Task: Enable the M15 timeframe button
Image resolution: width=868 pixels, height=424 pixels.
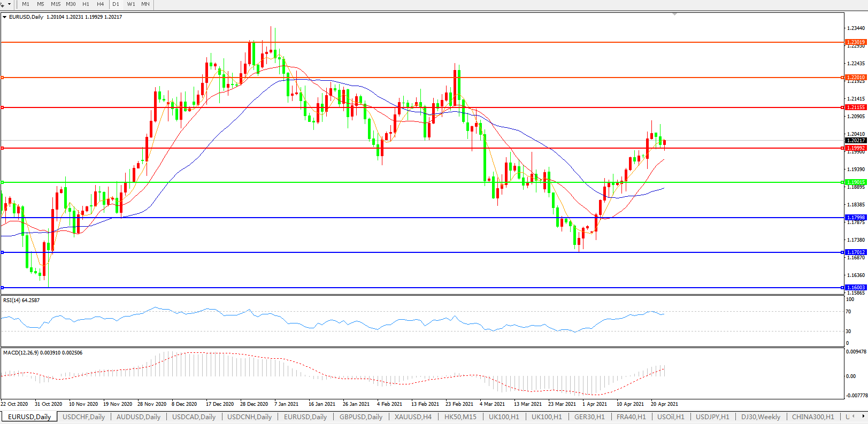Action: (56, 4)
